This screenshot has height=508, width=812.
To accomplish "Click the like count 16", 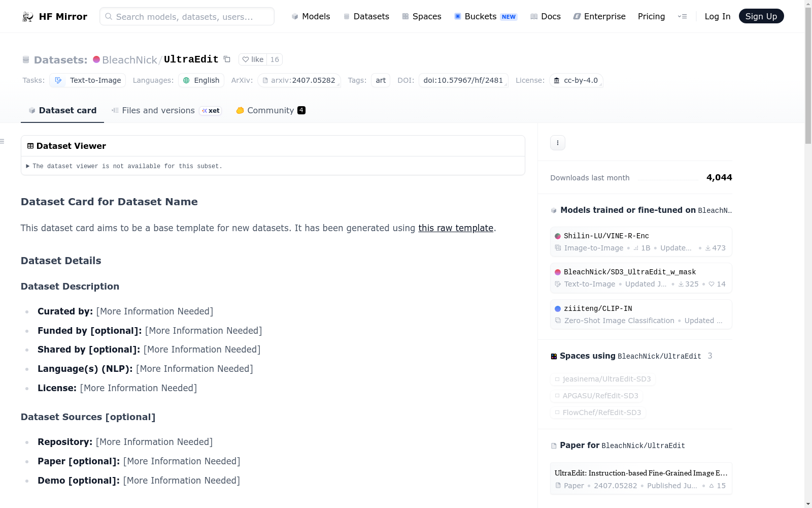I will pyautogui.click(x=275, y=59).
